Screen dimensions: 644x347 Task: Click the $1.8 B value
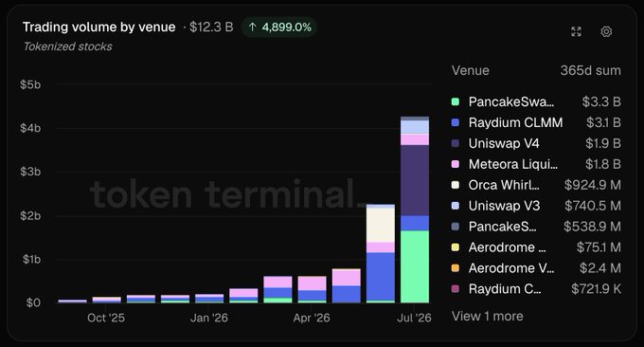point(603,164)
